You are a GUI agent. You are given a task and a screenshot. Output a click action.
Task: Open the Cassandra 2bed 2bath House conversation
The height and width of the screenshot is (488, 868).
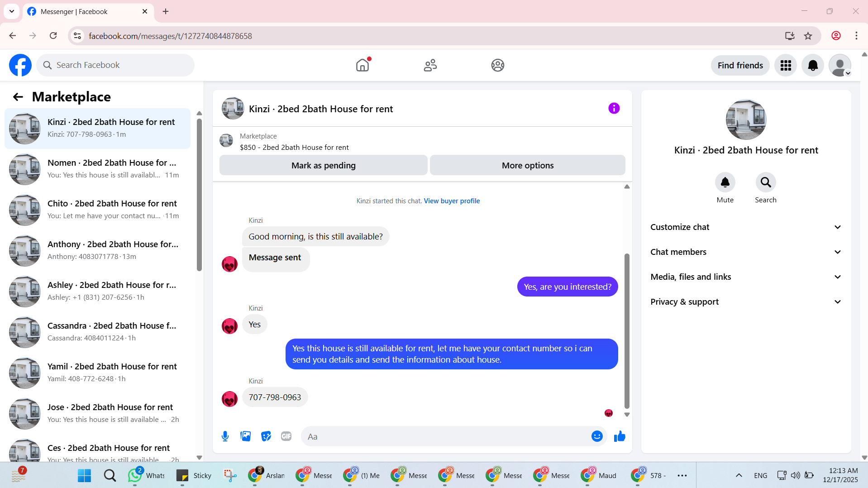point(97,332)
